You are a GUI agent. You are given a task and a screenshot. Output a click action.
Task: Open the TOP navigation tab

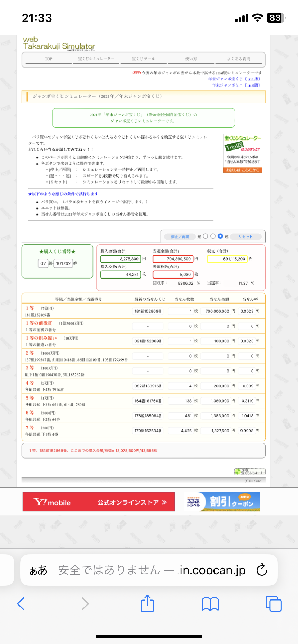tap(49, 59)
